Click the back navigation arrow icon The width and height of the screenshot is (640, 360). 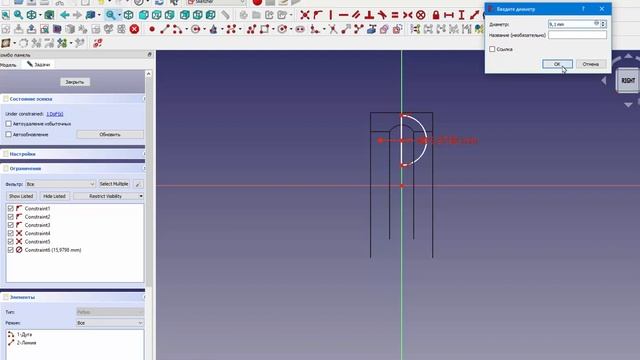click(x=64, y=15)
